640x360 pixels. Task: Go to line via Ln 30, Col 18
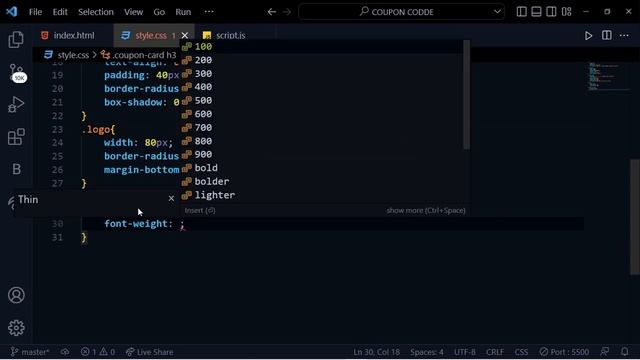click(376, 352)
